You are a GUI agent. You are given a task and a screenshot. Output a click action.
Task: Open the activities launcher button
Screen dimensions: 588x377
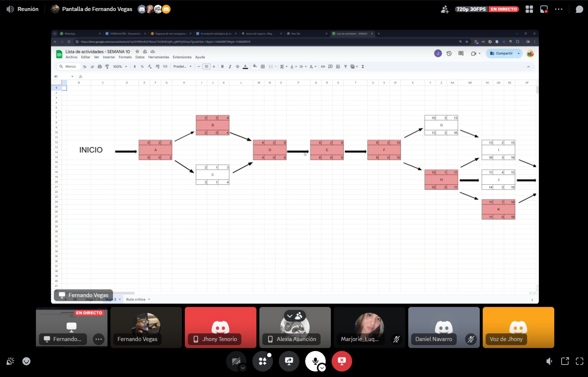point(263,361)
